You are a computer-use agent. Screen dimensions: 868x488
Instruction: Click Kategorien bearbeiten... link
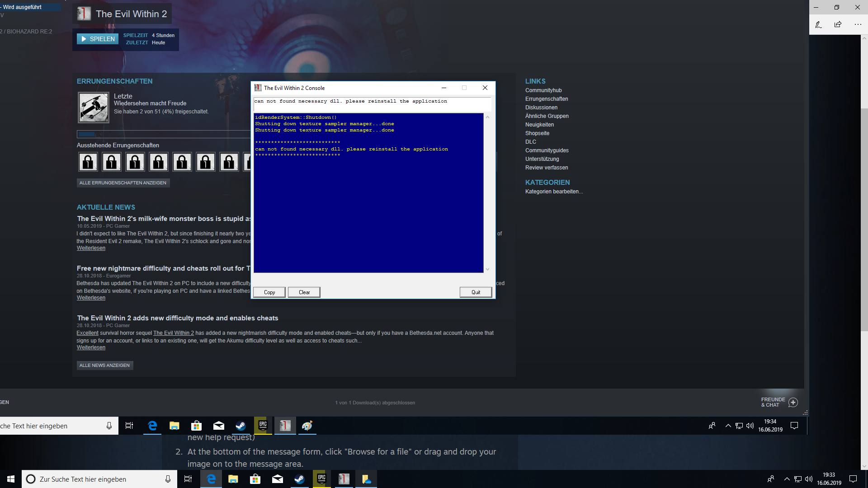pyautogui.click(x=554, y=192)
